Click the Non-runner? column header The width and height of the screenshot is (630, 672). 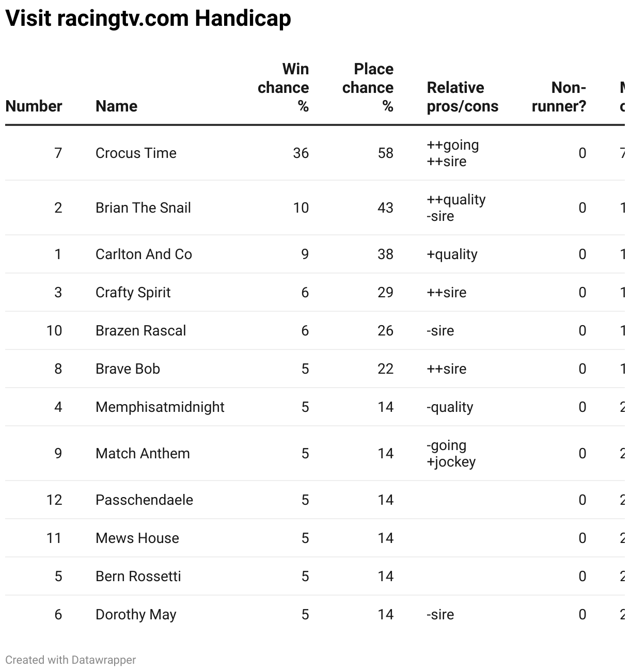pos(559,97)
